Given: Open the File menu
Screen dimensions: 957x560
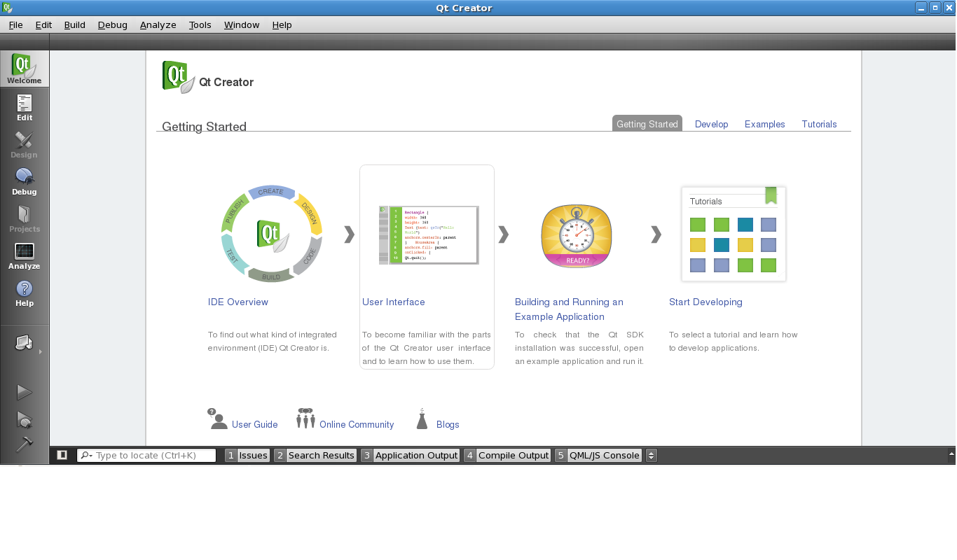Looking at the screenshot, I should point(16,24).
